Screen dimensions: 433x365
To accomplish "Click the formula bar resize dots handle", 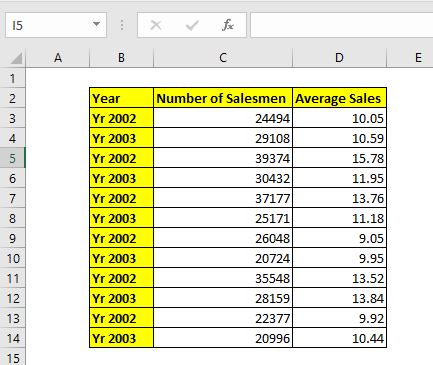I will [x=122, y=25].
